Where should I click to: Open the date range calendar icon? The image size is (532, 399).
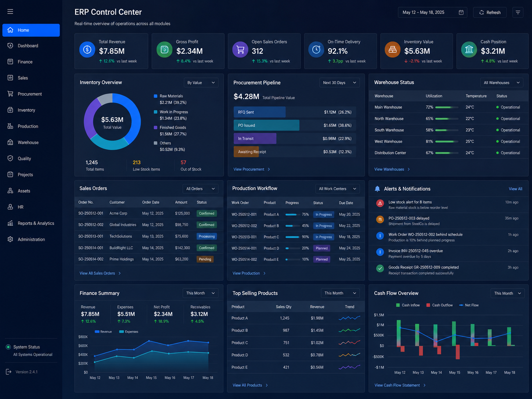tap(461, 12)
